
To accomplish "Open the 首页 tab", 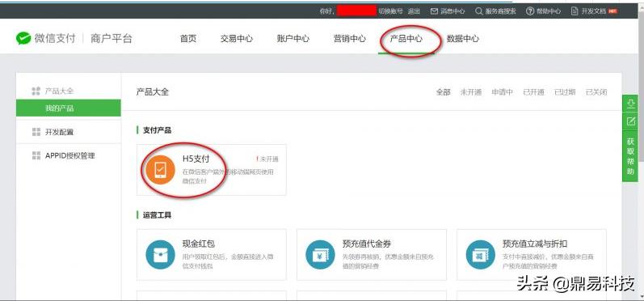I will 188,39.
